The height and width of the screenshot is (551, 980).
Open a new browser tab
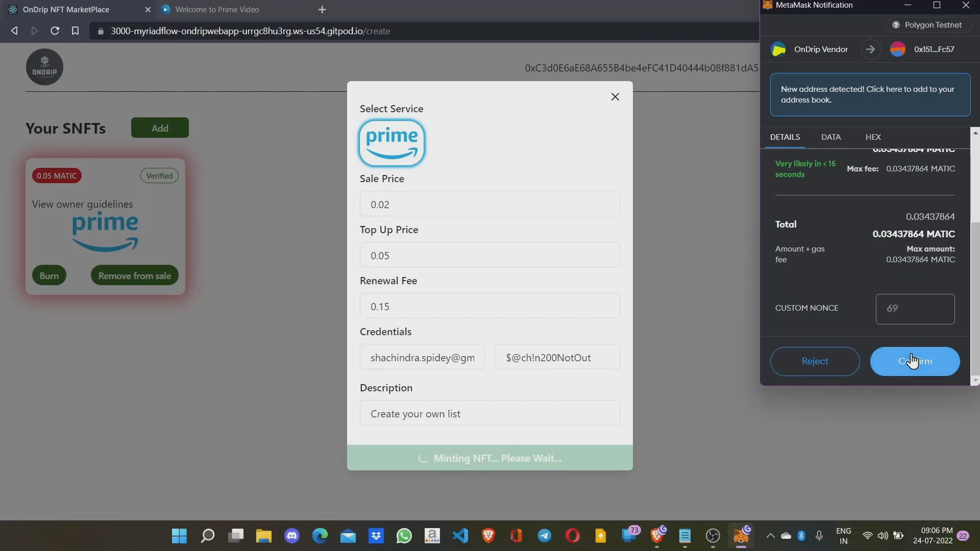click(322, 9)
